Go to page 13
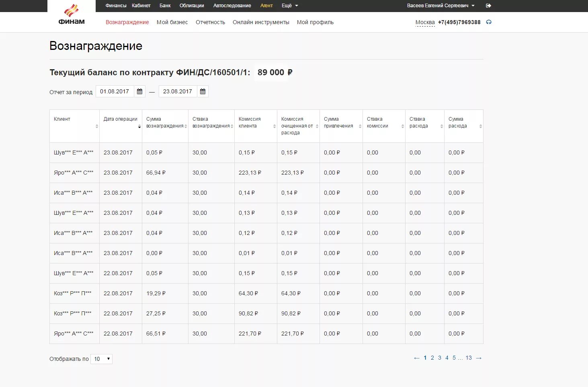Viewport: 588px width, 387px height. [x=469, y=358]
